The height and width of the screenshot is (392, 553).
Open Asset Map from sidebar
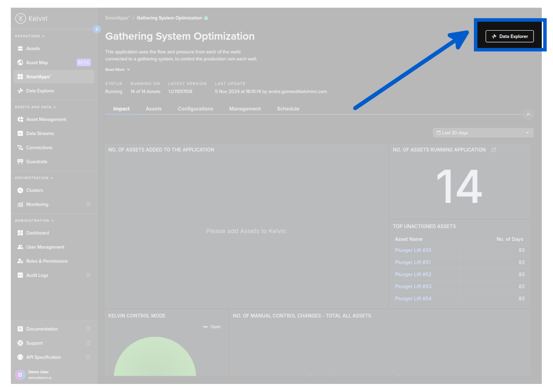point(37,63)
